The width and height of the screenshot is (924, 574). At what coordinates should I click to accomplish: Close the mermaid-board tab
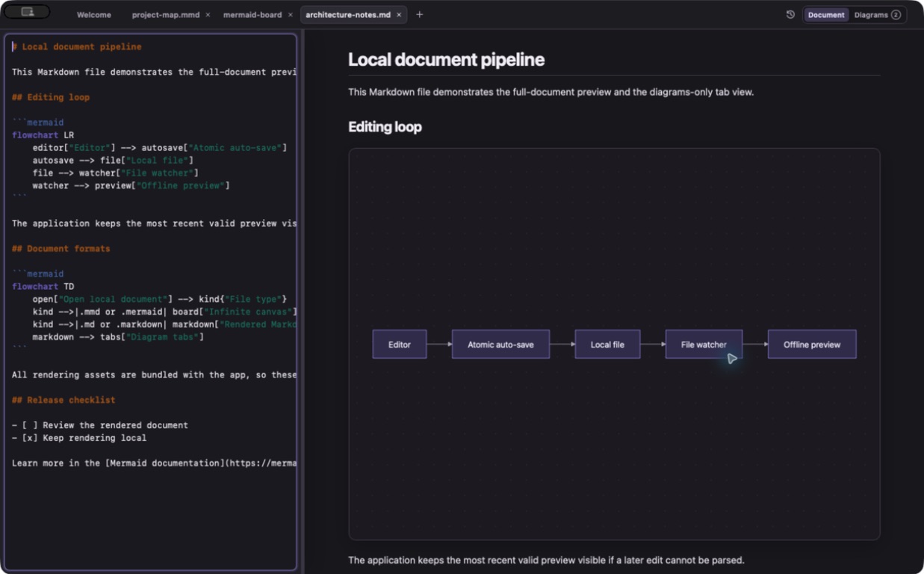coord(291,15)
